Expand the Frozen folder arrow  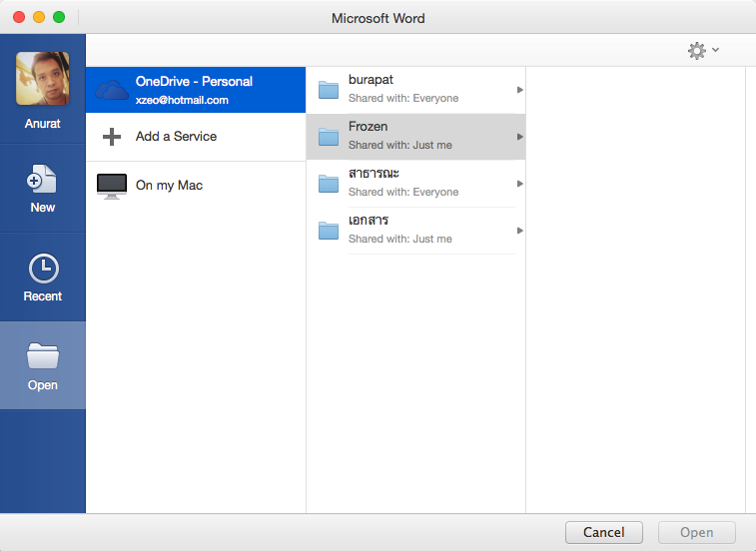tap(519, 137)
